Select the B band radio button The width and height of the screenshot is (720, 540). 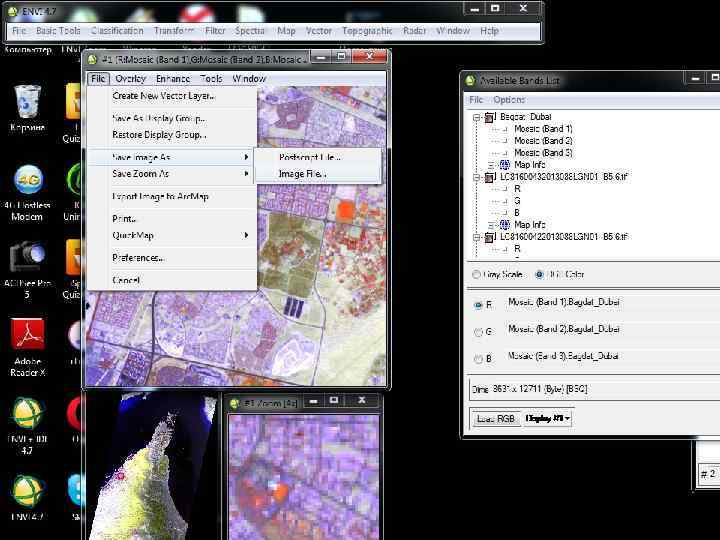478,359
